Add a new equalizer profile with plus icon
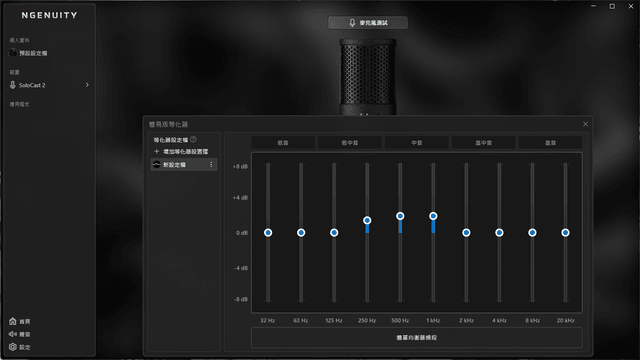Viewport: 640px width, 360px height. 156,151
